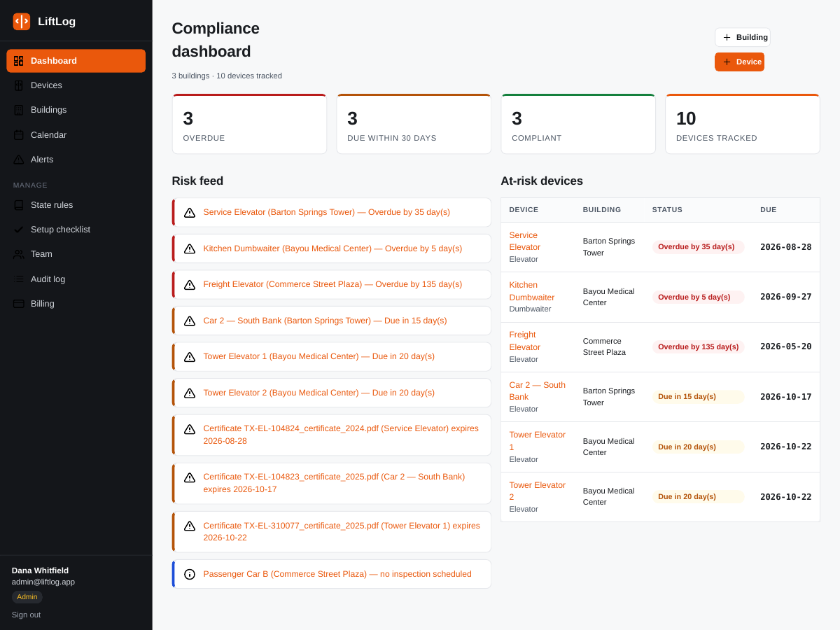This screenshot has width=840, height=630.
Task: Click the Billing credit card icon
Action: [19, 304]
